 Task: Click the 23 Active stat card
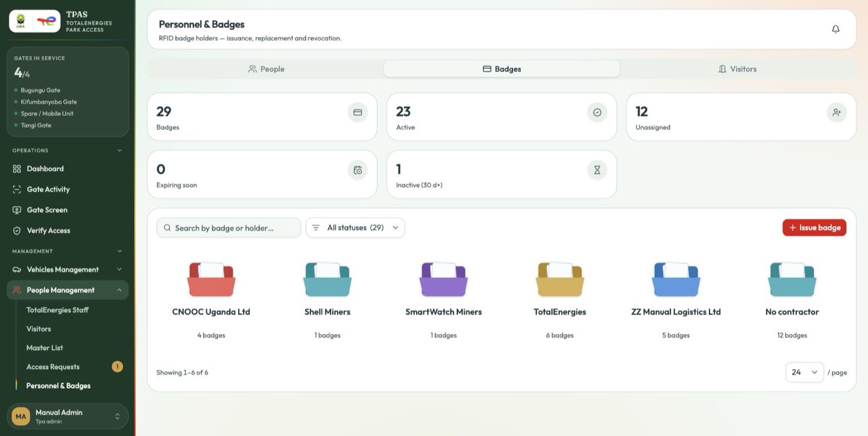click(x=502, y=117)
